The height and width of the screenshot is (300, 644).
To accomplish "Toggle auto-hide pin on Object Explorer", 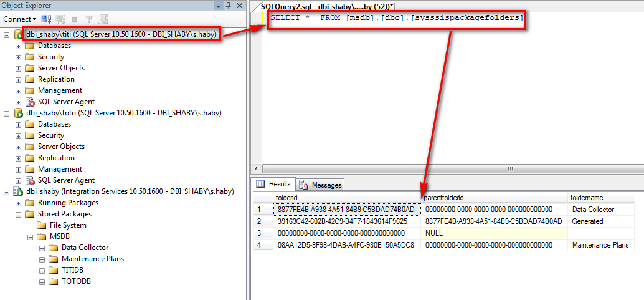I will (x=229, y=5).
